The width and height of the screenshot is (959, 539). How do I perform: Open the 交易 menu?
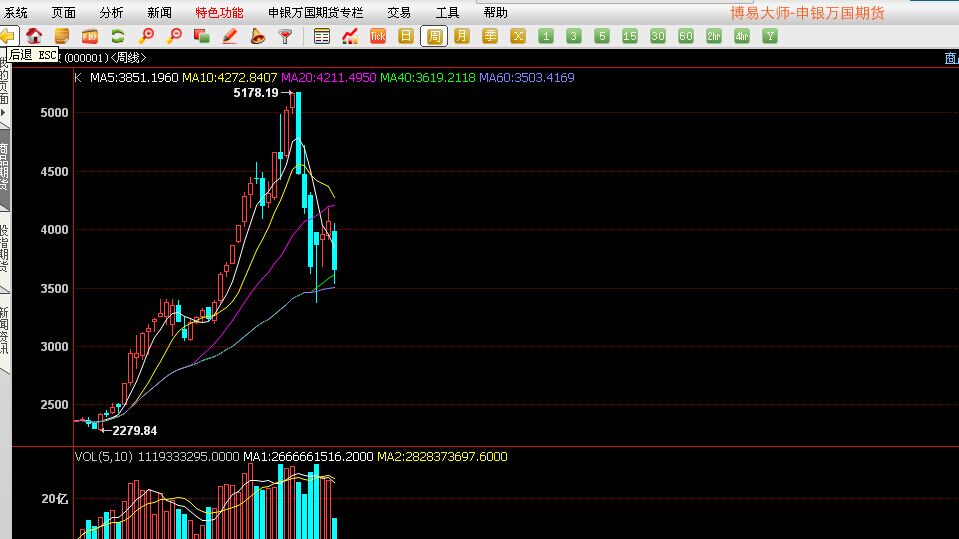coord(399,13)
